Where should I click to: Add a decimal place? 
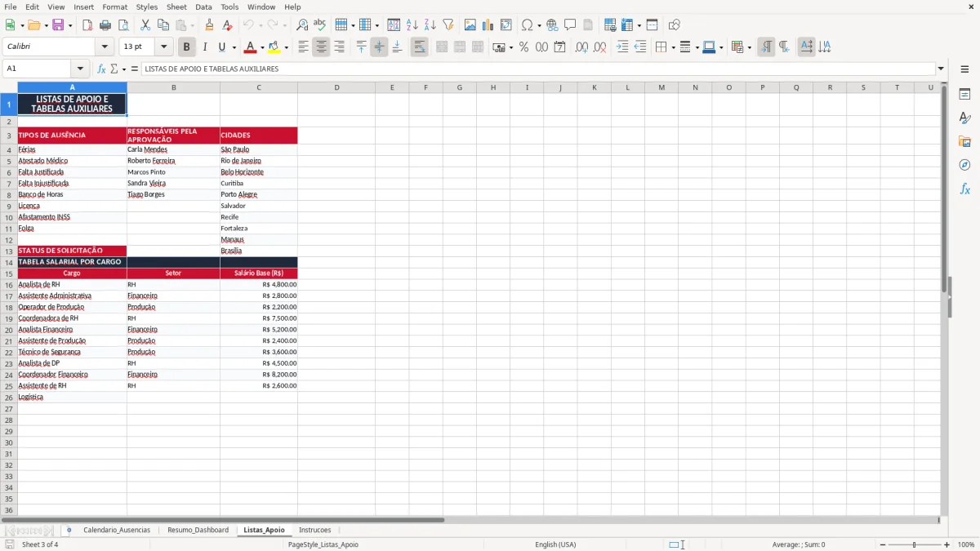pyautogui.click(x=581, y=47)
